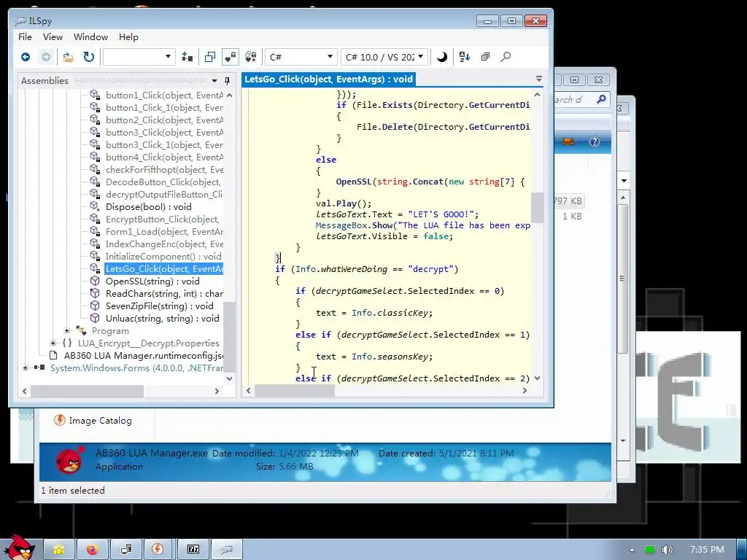Select OpenSSL(string) : void node

click(152, 281)
